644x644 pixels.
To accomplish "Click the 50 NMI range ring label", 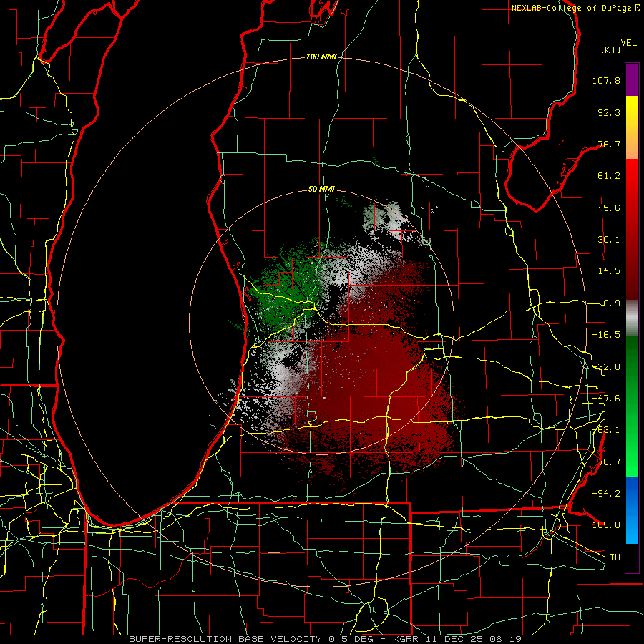I will [x=321, y=189].
